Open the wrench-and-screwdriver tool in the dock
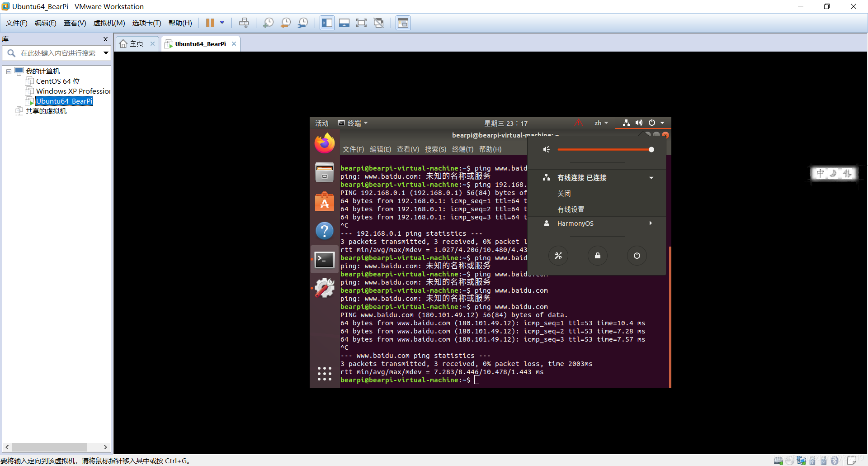 point(325,288)
